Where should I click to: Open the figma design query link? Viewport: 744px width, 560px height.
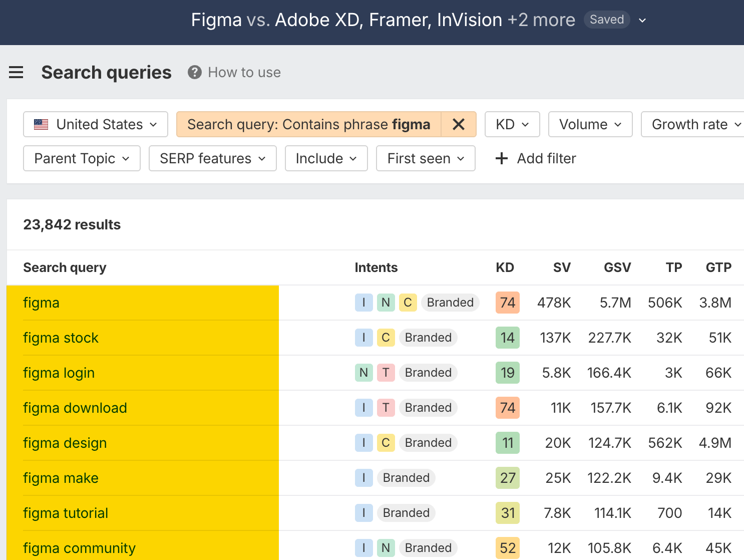point(65,443)
